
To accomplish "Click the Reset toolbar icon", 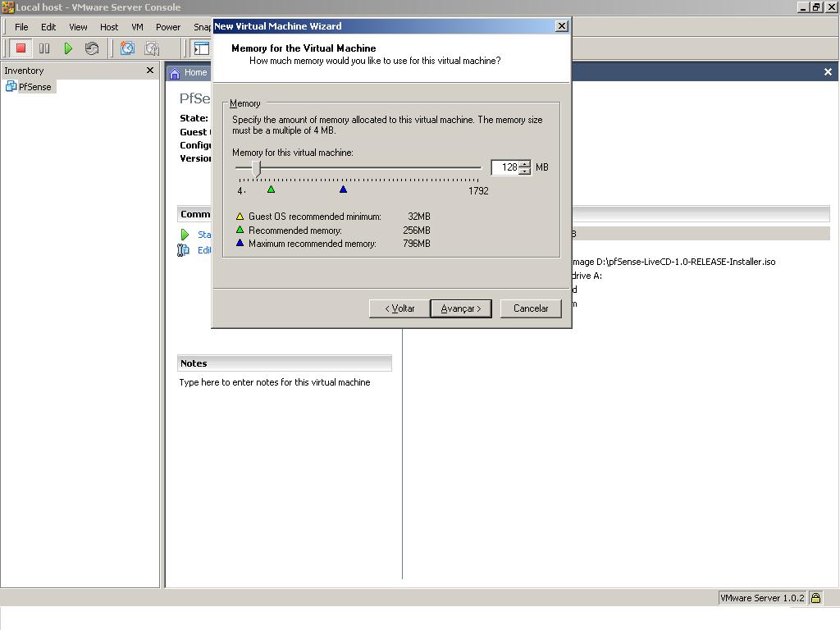I will 92,48.
